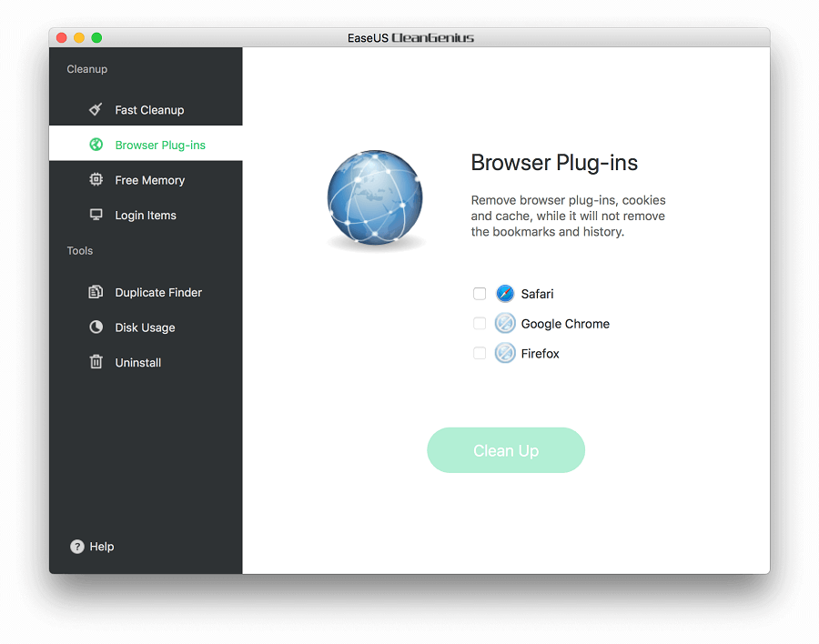Minimize the window with the yellow button

click(79, 37)
